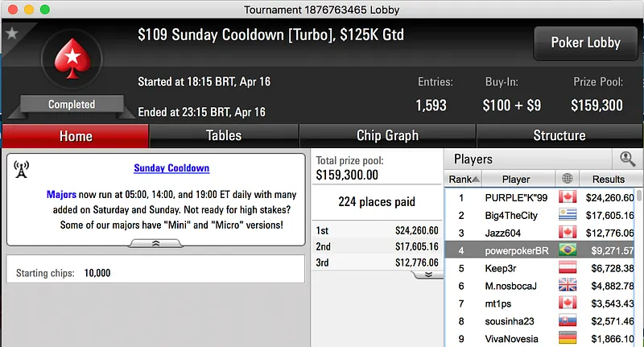Click the UK flag beside M.nosbocaJ
Image resolution: width=644 pixels, height=347 pixels.
[x=568, y=285]
